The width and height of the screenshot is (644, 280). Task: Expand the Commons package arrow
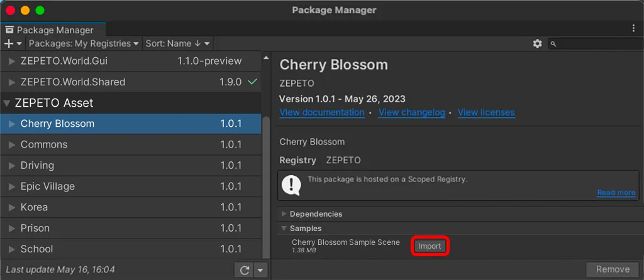tap(12, 145)
